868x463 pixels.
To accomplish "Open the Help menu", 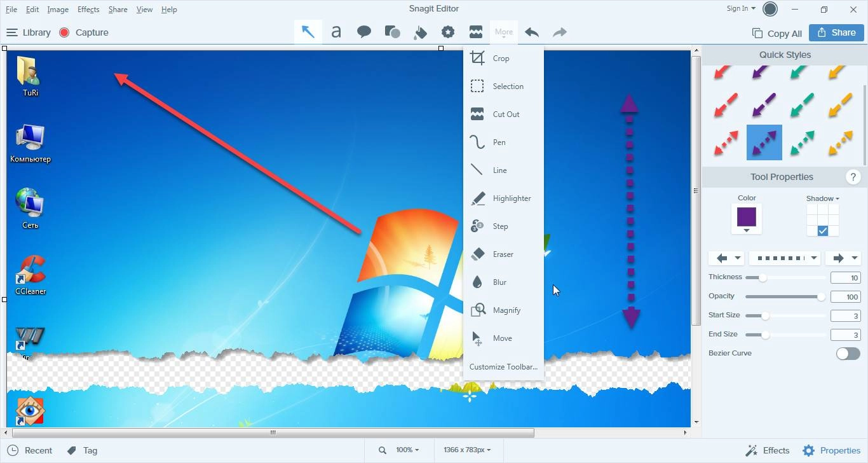I will point(169,10).
